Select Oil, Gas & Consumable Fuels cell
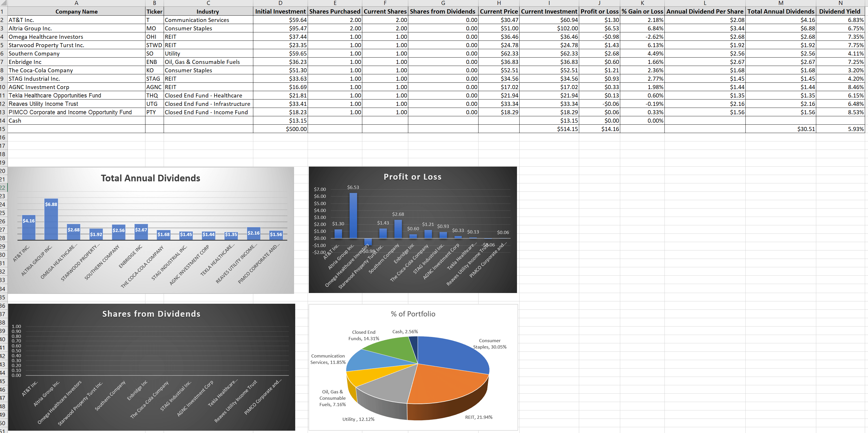868x433 pixels. (208, 62)
